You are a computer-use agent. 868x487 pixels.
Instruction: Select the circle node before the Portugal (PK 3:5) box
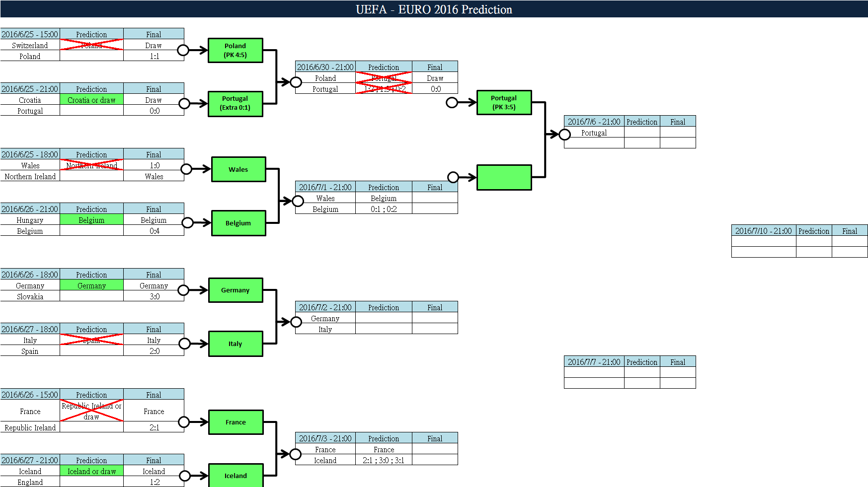point(452,103)
